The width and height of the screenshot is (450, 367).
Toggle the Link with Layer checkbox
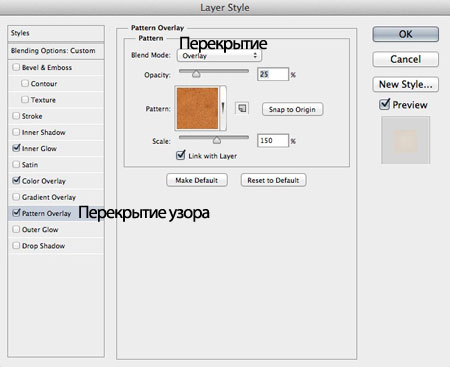tap(180, 155)
